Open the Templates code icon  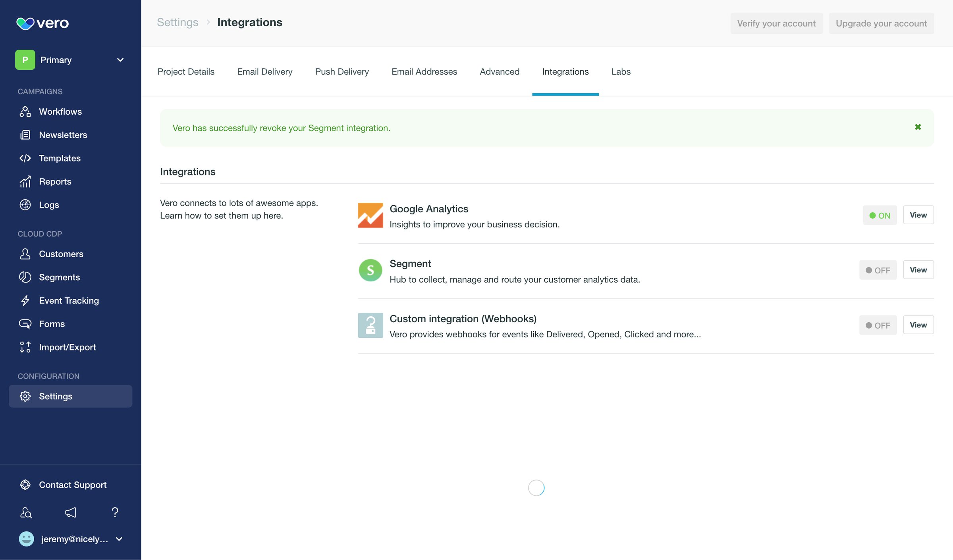[x=25, y=158]
